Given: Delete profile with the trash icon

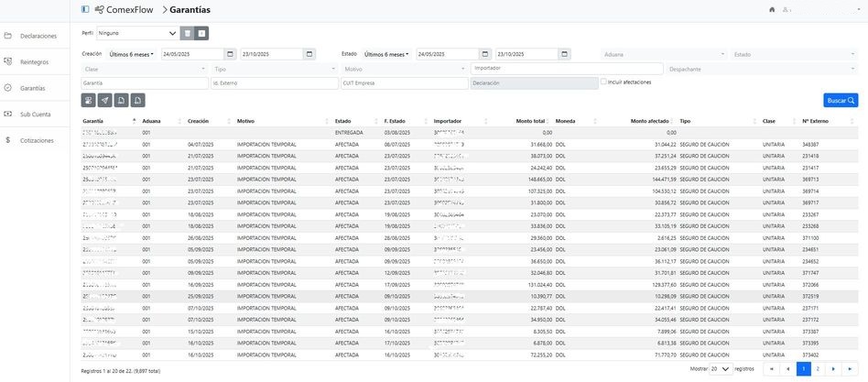Looking at the screenshot, I should click(x=187, y=33).
